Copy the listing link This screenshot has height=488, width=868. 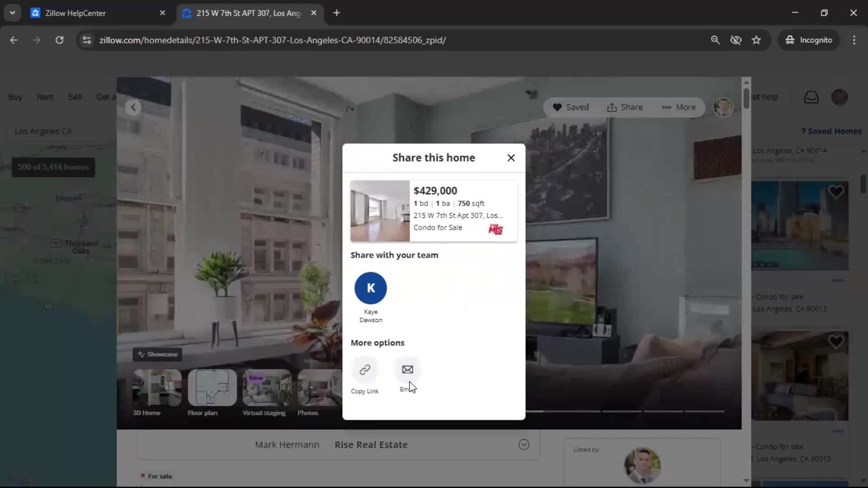365,369
